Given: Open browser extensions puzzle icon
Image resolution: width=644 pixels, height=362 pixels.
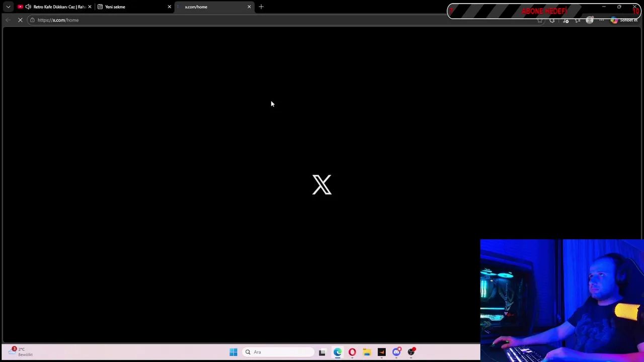Looking at the screenshot, I should [552, 20].
